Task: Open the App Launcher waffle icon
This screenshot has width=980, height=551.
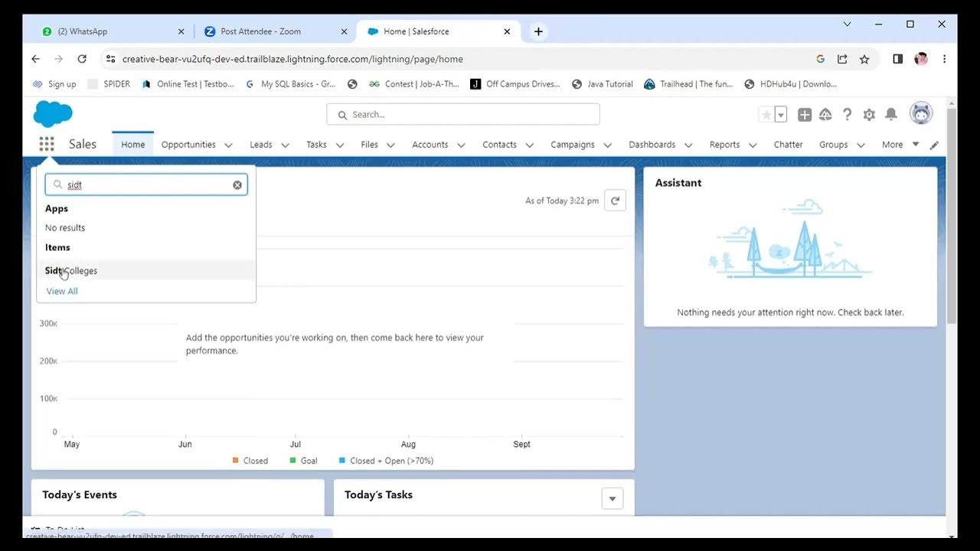Action: (47, 144)
